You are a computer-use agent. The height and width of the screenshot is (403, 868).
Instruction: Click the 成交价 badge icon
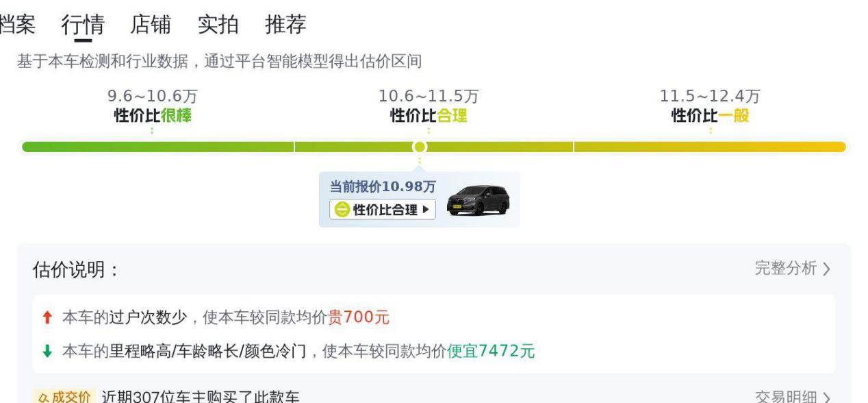[x=63, y=397]
